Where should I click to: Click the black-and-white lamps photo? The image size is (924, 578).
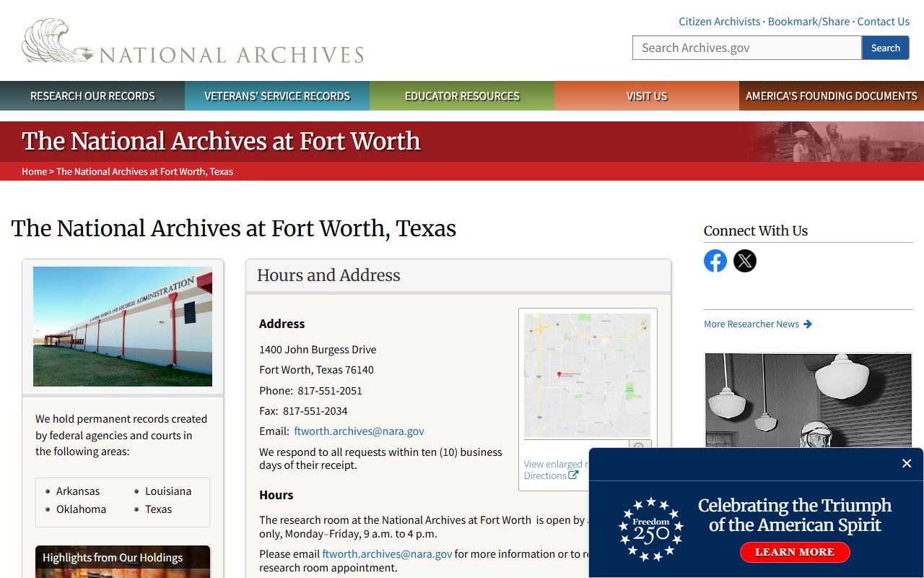click(808, 400)
